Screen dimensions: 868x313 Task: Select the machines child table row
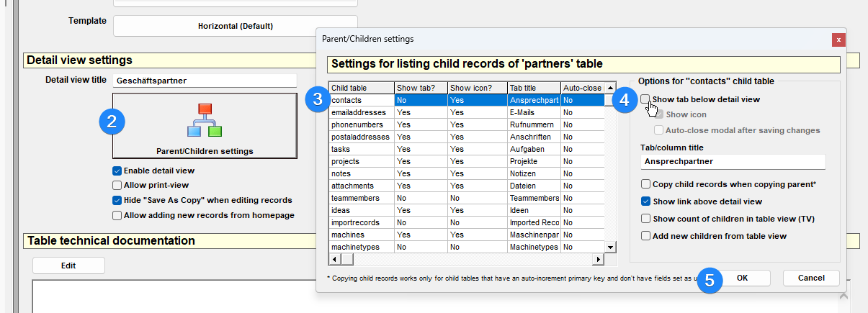pyautogui.click(x=467, y=235)
